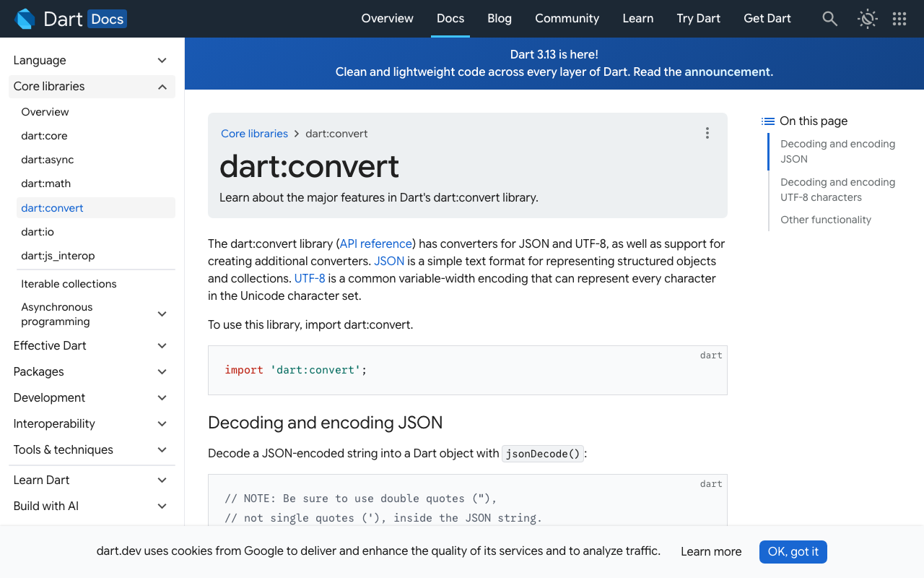Screen dimensions: 924x578
Task: Select the Docs navigation tab
Action: click(x=450, y=19)
